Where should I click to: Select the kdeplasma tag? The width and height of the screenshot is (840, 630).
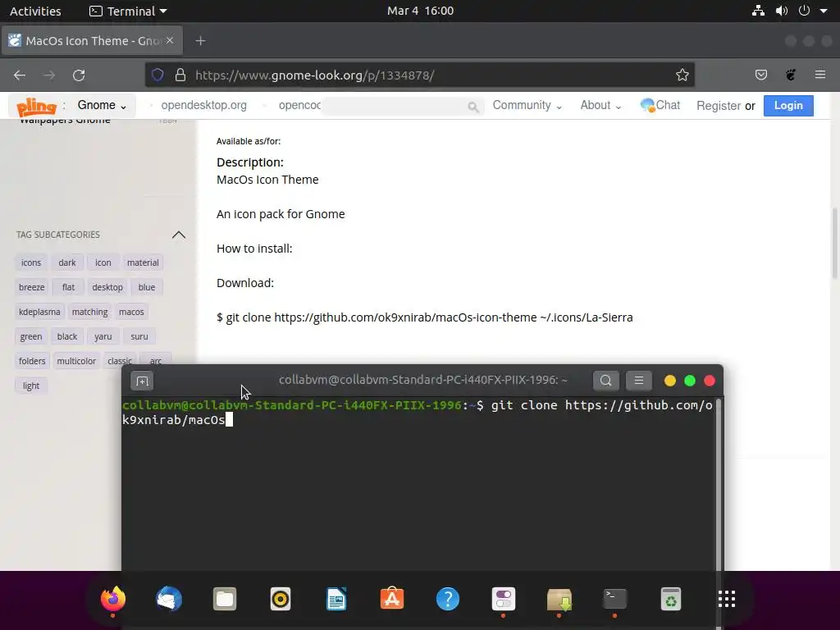pos(39,313)
